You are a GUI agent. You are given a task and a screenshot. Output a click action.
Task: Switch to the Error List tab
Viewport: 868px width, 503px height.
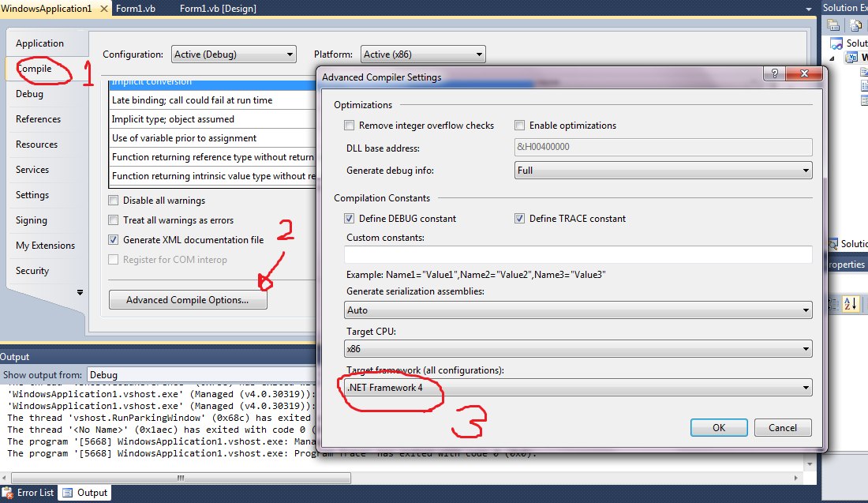[x=28, y=493]
